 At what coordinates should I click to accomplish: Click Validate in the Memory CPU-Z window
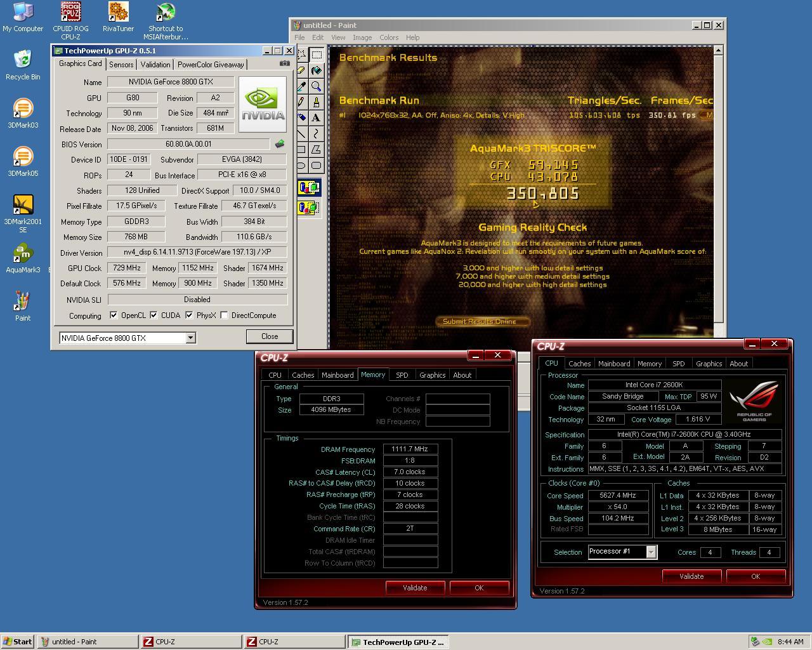[x=415, y=588]
